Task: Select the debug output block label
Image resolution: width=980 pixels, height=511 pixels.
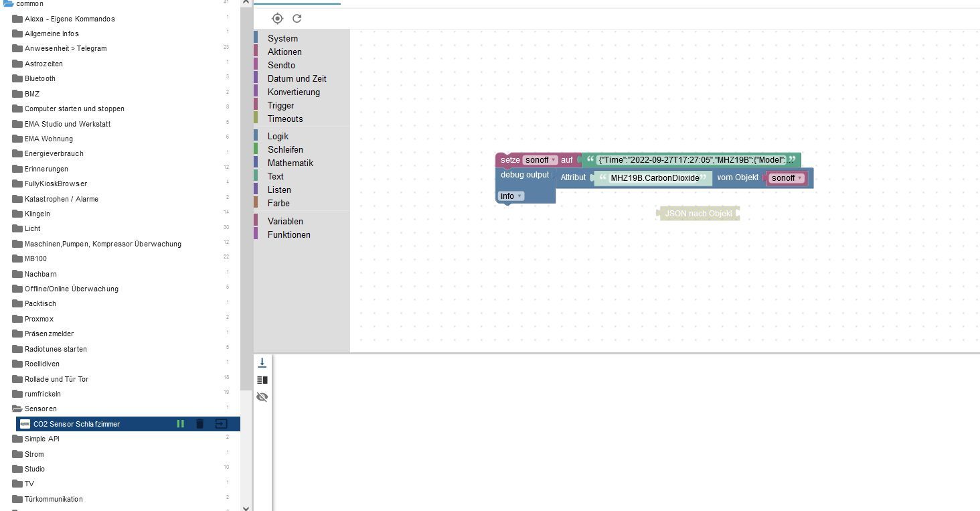Action: click(525, 175)
